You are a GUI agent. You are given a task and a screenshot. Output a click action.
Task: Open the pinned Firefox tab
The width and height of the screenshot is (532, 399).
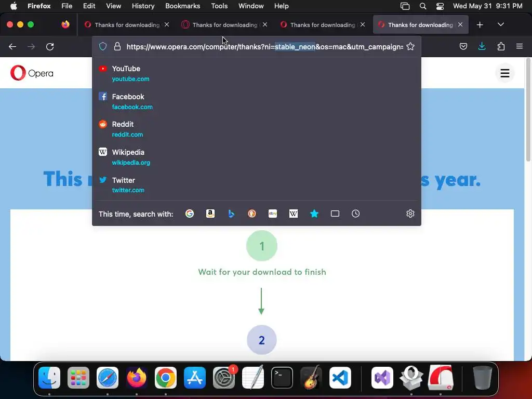pyautogui.click(x=65, y=24)
